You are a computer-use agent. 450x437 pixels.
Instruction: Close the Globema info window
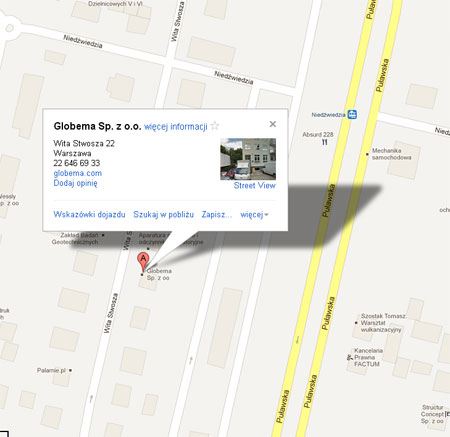pyautogui.click(x=273, y=124)
